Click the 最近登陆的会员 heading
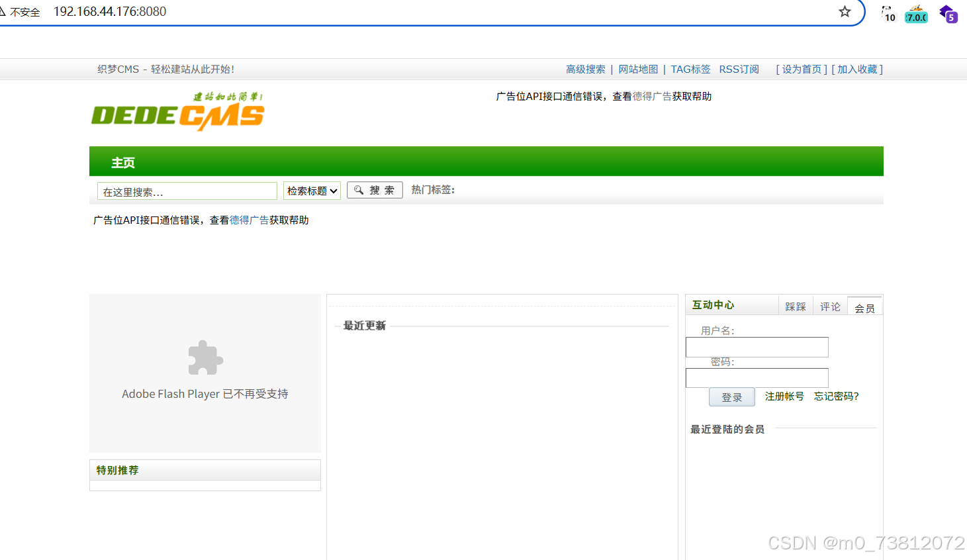Image resolution: width=967 pixels, height=560 pixels. click(727, 429)
